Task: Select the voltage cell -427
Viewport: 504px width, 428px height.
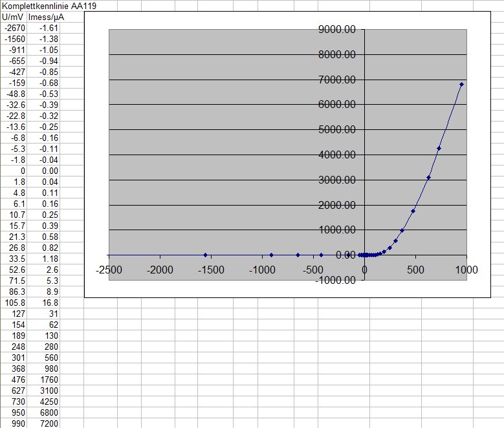Action: pyautogui.click(x=14, y=72)
